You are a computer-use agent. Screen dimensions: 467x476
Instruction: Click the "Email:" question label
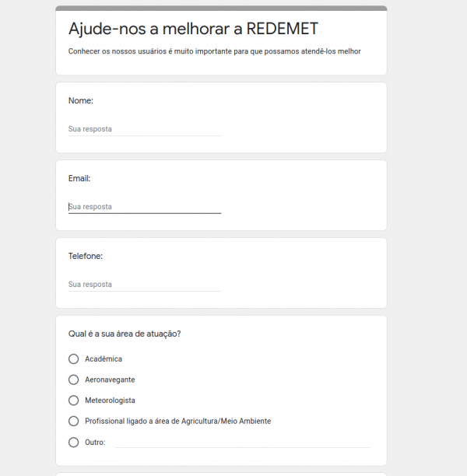(79, 178)
